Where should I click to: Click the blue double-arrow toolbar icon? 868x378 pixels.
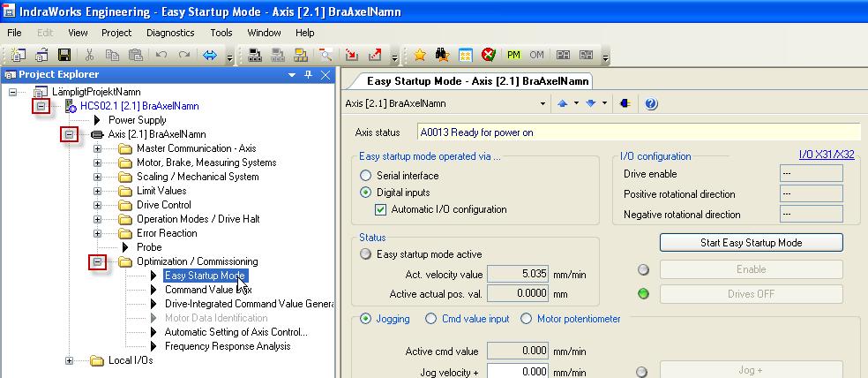pos(210,55)
